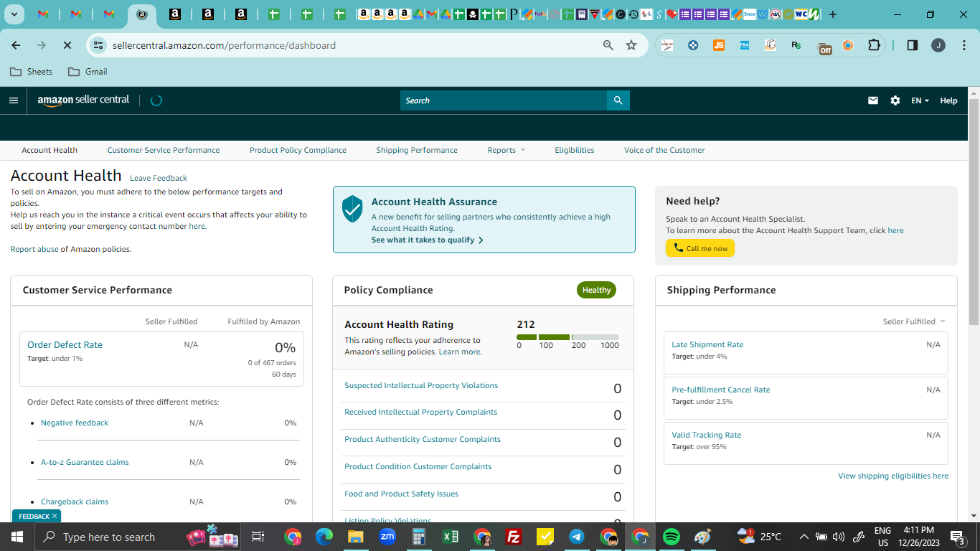Image resolution: width=980 pixels, height=551 pixels.
Task: Open Received Intellectual Property Complaints link
Action: (x=420, y=412)
